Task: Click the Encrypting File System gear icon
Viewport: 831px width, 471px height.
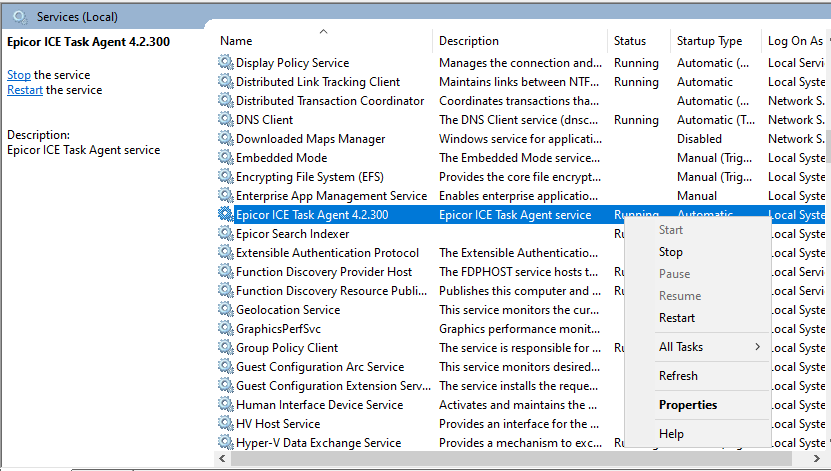Action: [x=226, y=176]
